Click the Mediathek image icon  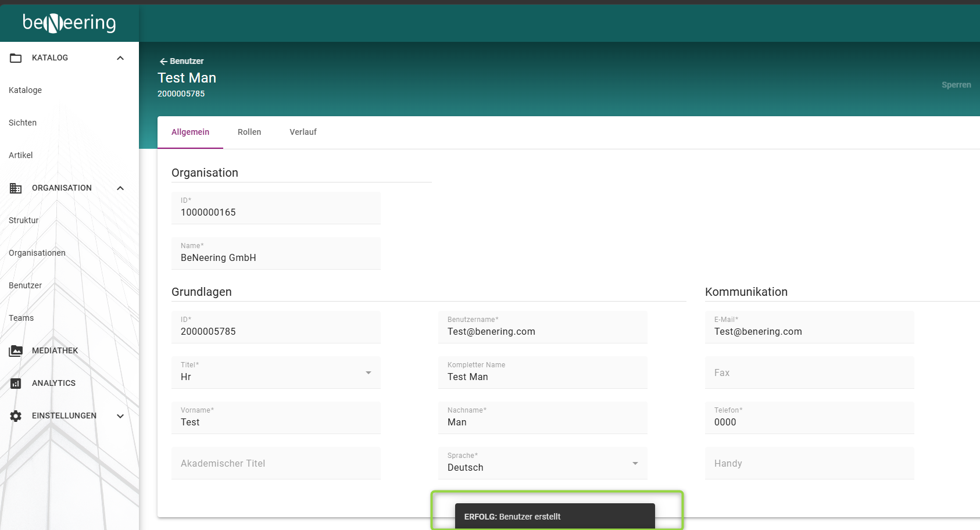point(16,351)
